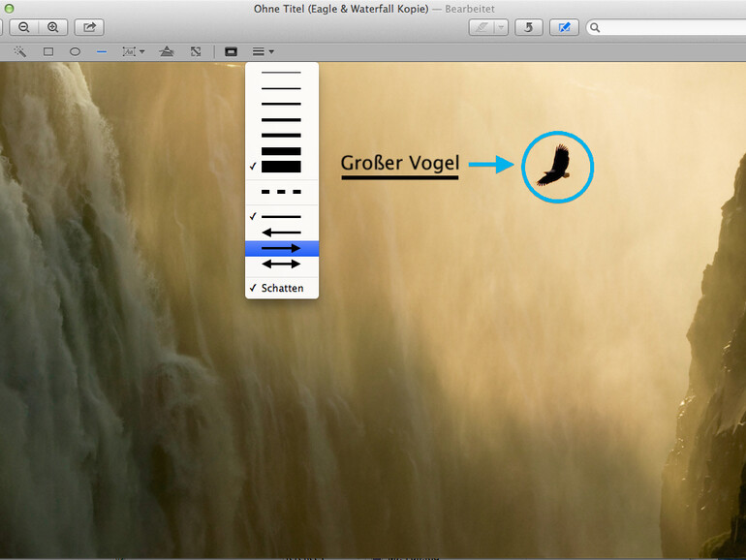Select the blue arrow annotation on image
The height and width of the screenshot is (560, 746).
[491, 164]
